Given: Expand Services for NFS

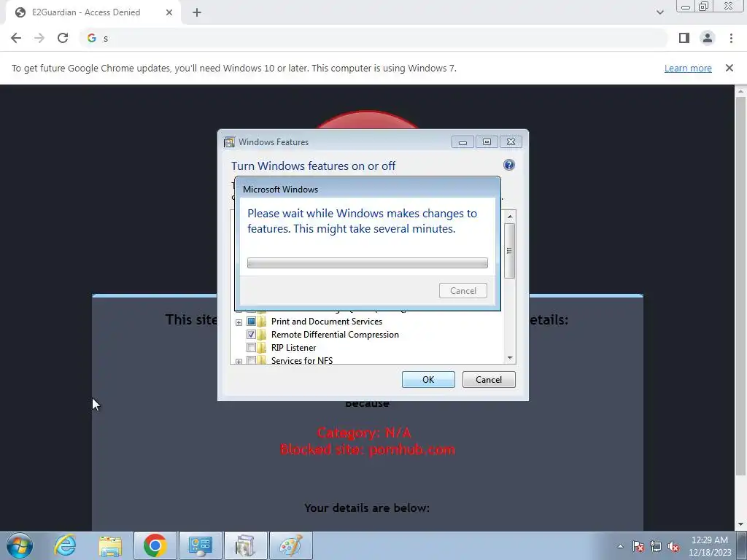Looking at the screenshot, I should [239, 362].
